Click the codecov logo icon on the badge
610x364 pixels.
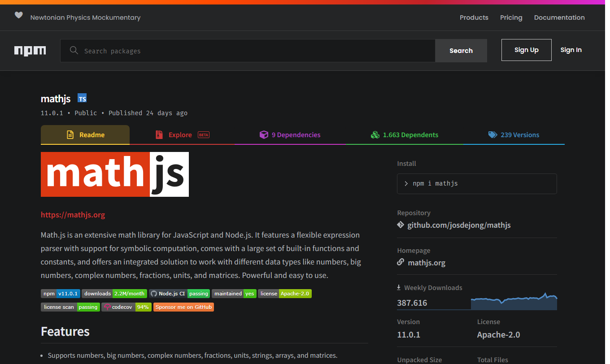pos(107,307)
